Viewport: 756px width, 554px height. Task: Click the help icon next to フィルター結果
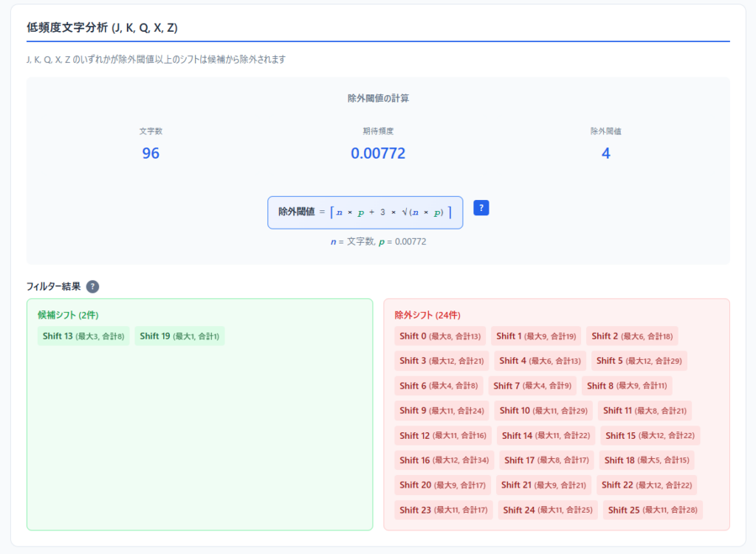tap(92, 286)
